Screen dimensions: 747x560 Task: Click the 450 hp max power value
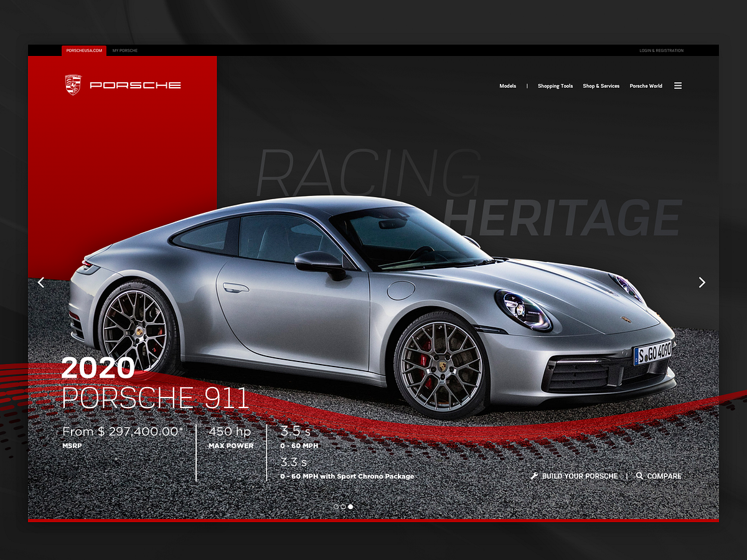point(230,431)
